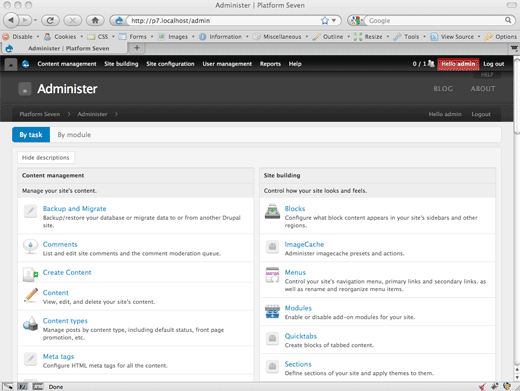
Task: Open the Meta tags link
Action: point(58,356)
